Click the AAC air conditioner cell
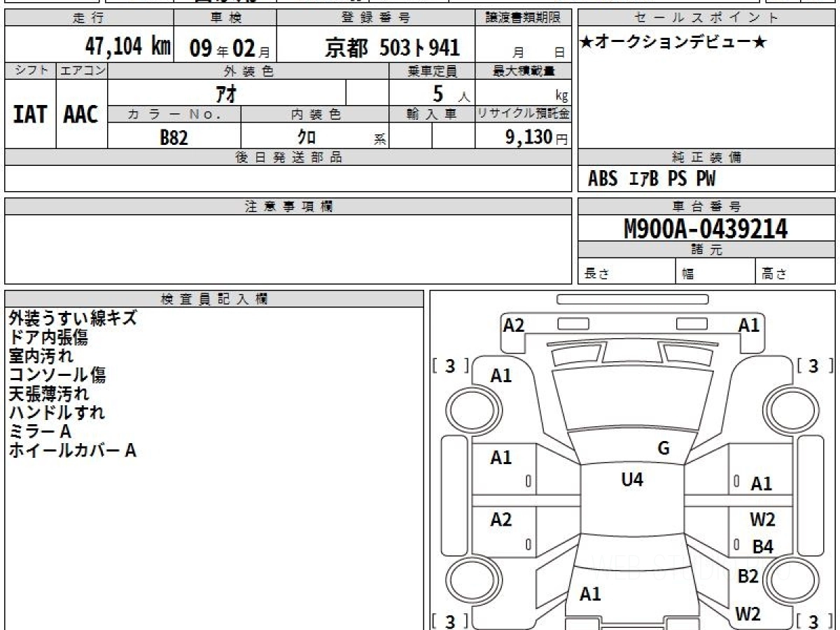This screenshot has height=630, width=840. 81,115
